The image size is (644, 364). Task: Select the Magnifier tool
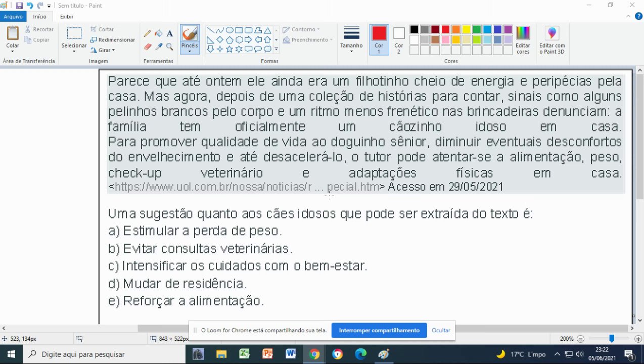[x=170, y=47]
